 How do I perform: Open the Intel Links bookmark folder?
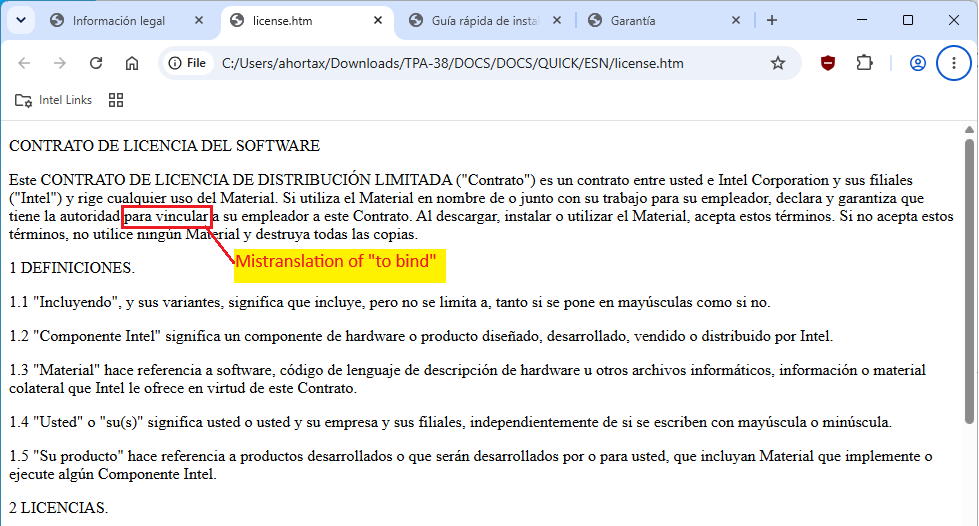54,100
